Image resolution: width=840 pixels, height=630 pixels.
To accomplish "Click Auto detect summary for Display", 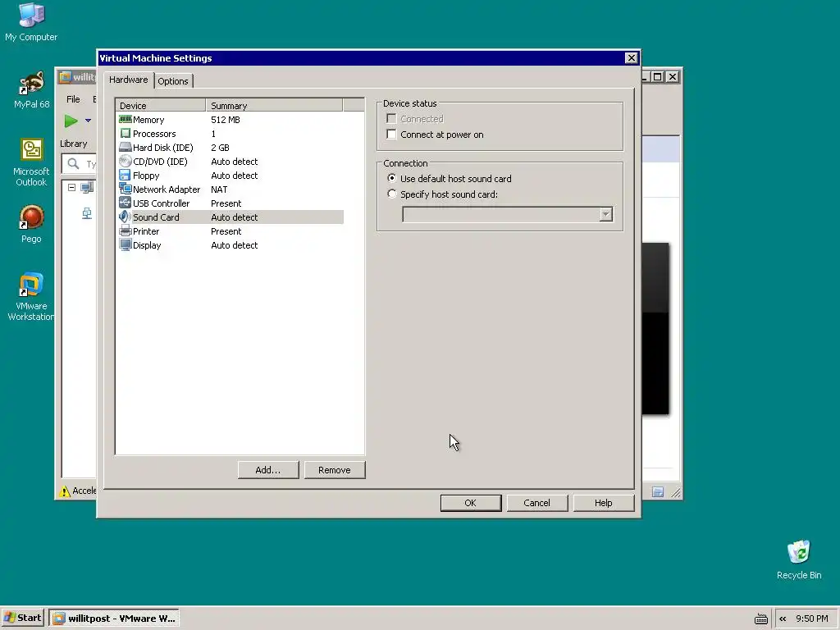I will coord(234,244).
